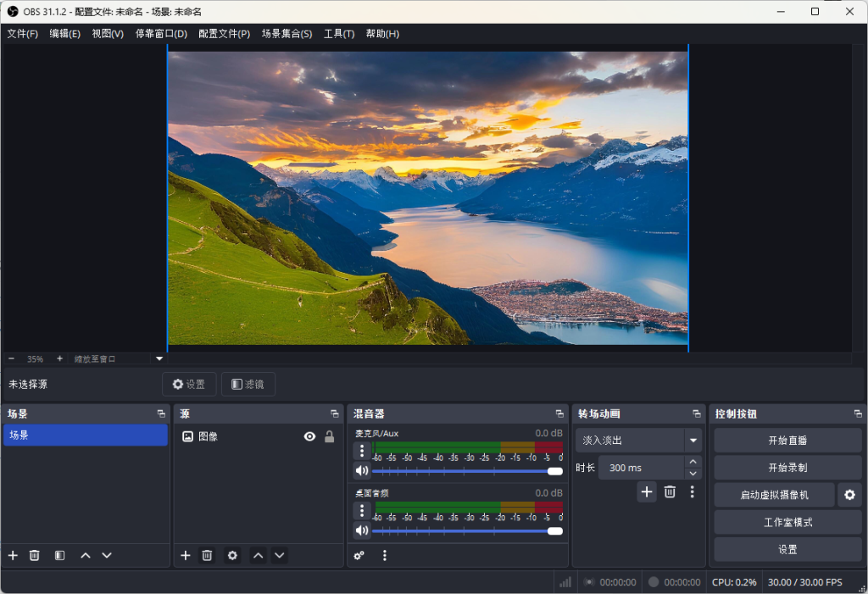Enable 工作室模式 button
This screenshot has width=868, height=594.
point(787,522)
